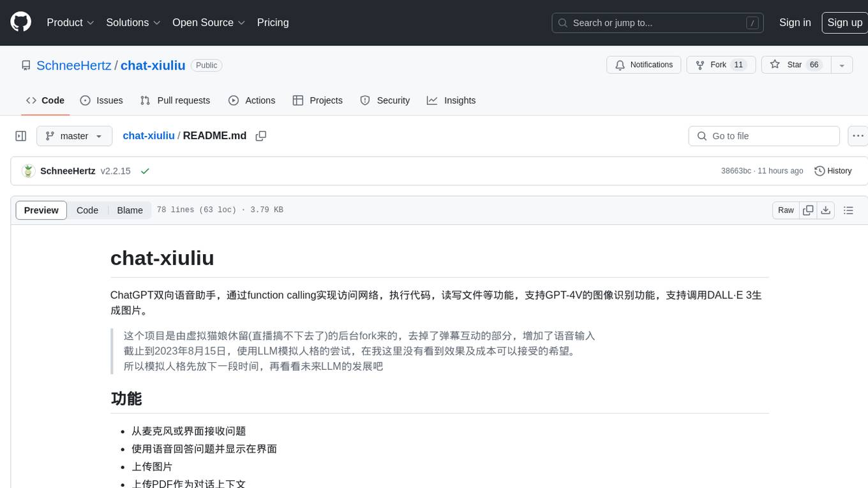The width and height of the screenshot is (868, 488).
Task: Expand the file tree side panel
Action: click(21, 136)
